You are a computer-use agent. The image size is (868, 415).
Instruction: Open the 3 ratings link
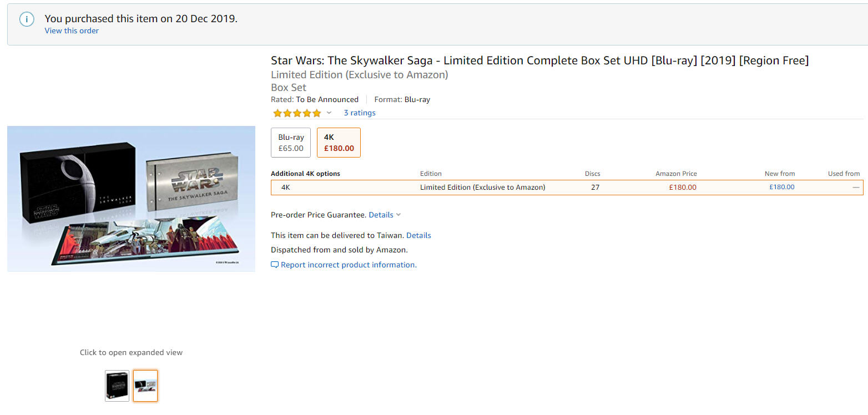pyautogui.click(x=360, y=113)
